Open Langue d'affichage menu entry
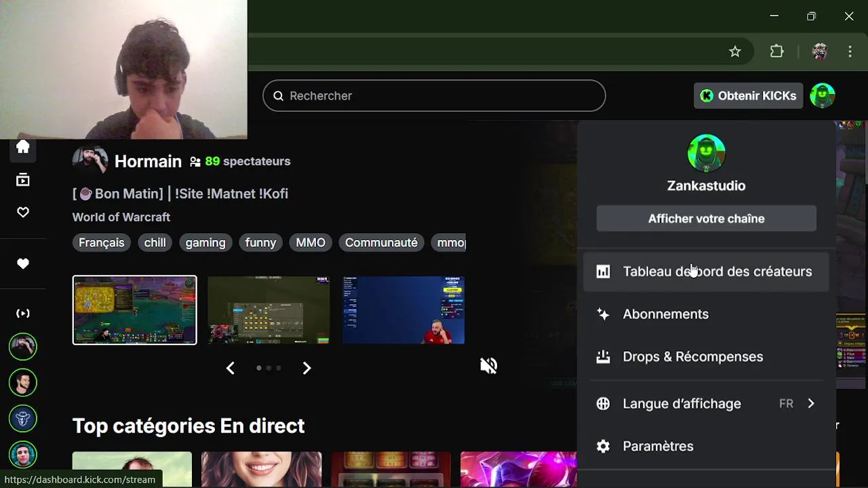This screenshot has height=488, width=868. click(706, 403)
